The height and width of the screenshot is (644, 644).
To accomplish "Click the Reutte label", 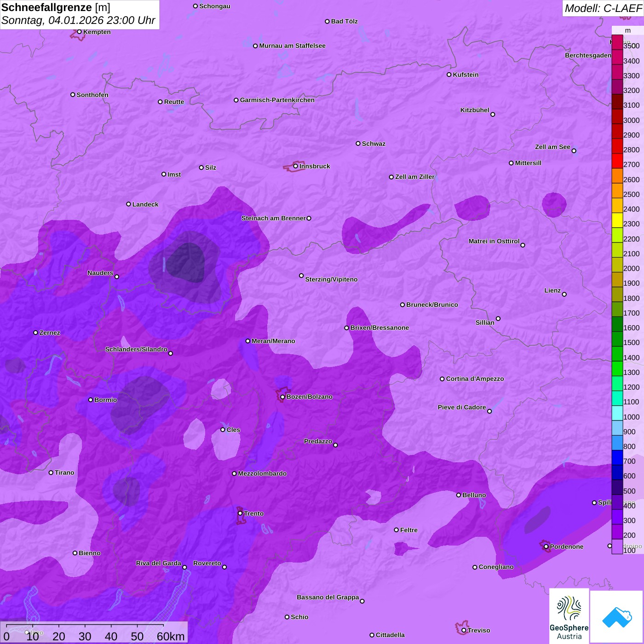I will [174, 102].
